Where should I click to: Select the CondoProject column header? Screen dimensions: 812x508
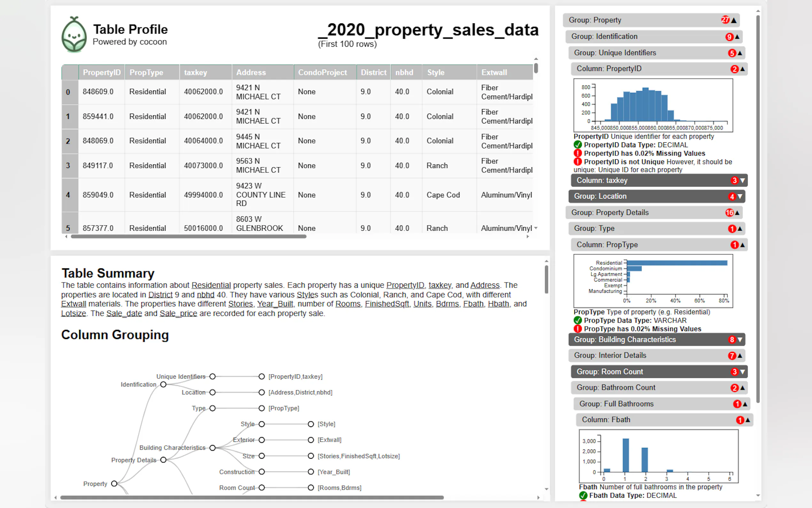324,72
